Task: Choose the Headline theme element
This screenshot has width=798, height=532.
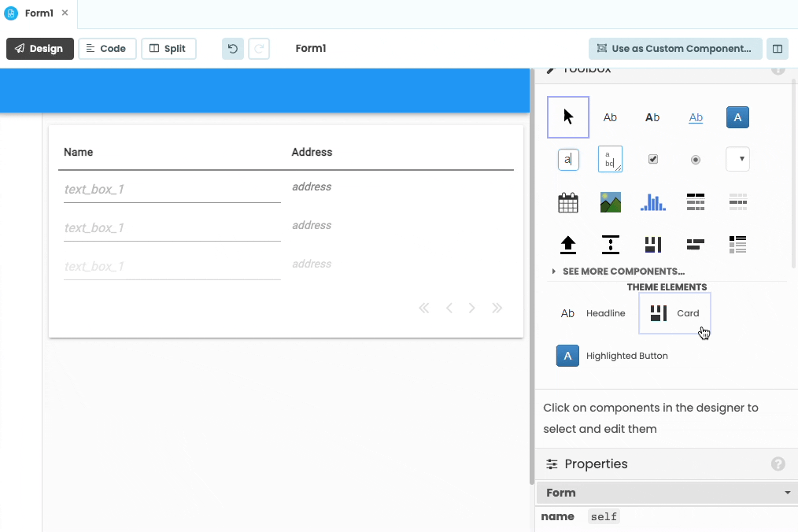Action: click(593, 313)
